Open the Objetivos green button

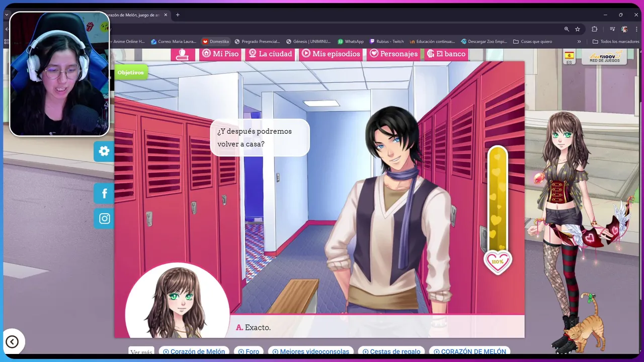[131, 72]
